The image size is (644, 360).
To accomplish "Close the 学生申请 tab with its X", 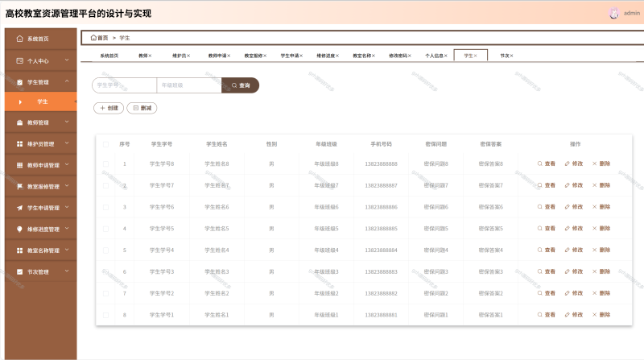I will pos(301,56).
